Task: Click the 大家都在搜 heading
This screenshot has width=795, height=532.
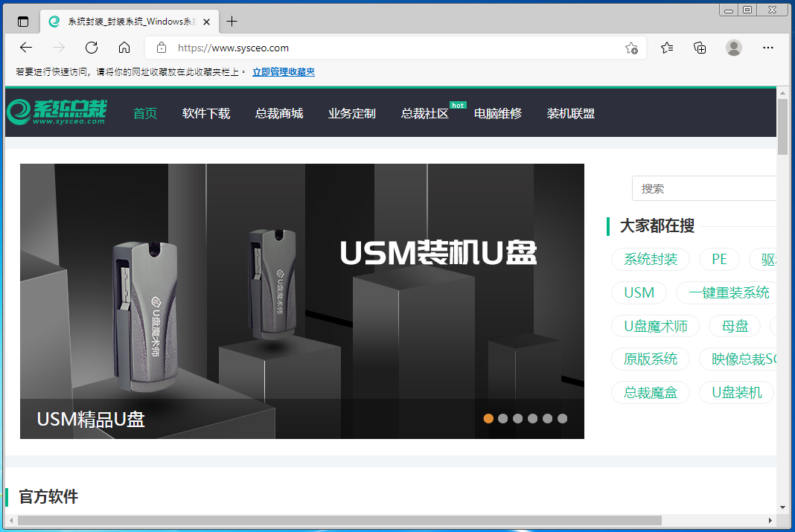Action: (x=657, y=226)
